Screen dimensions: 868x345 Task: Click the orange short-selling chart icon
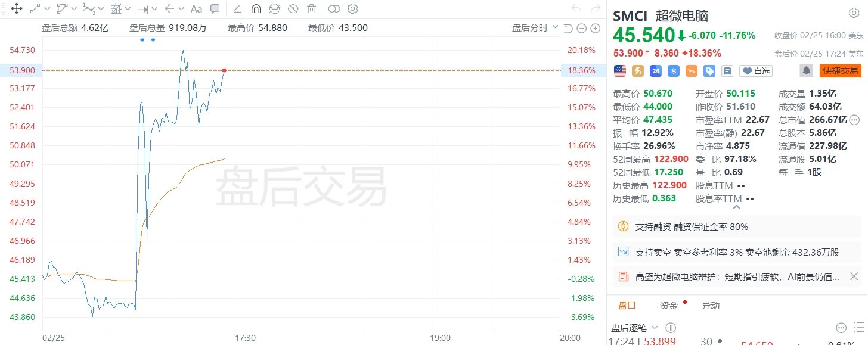tap(692, 71)
